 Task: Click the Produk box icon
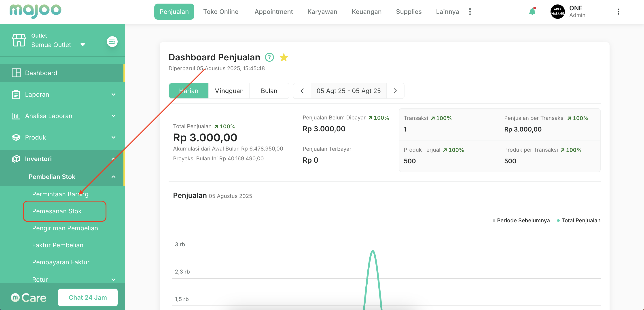16,138
